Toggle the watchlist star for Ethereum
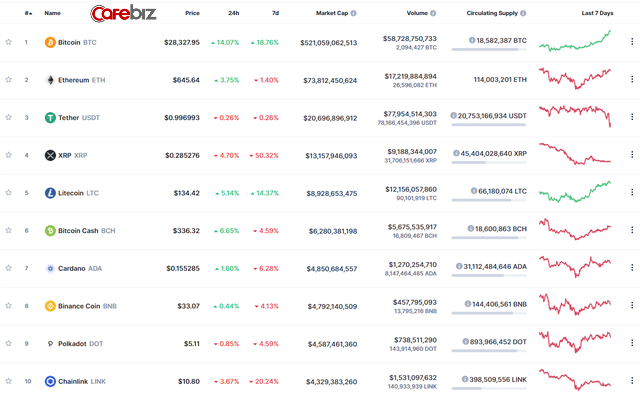Image resolution: width=640 pixels, height=396 pixels. pyautogui.click(x=8, y=80)
